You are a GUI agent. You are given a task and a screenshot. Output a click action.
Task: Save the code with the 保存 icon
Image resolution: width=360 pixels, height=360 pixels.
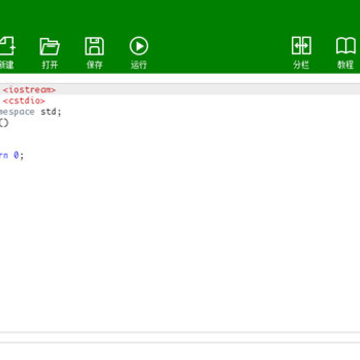(94, 46)
